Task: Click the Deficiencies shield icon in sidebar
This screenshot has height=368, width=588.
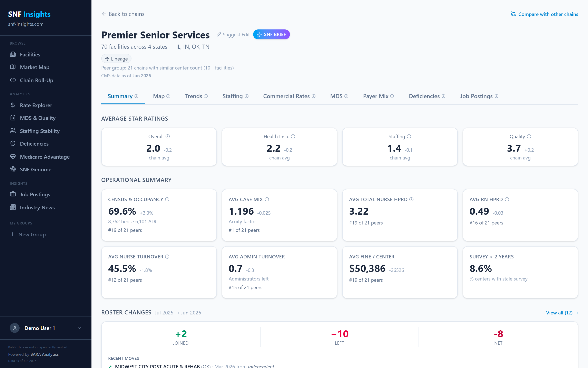Action: pyautogui.click(x=13, y=143)
